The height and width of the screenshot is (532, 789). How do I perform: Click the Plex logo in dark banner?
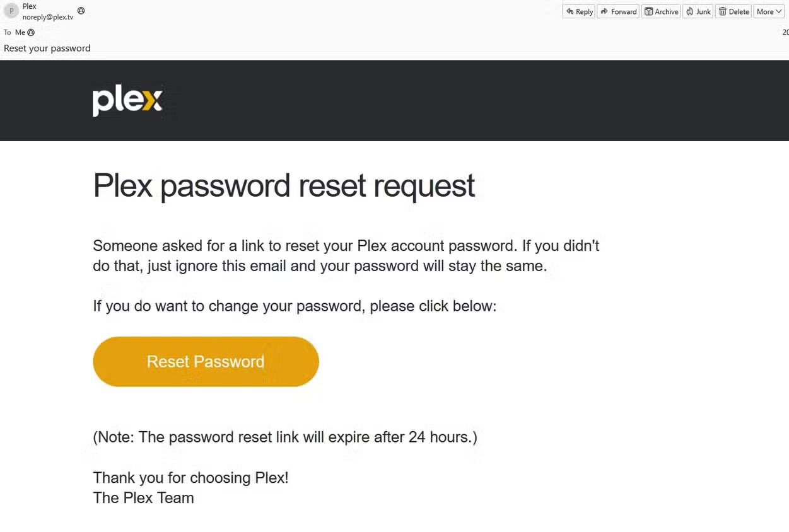pos(127,100)
